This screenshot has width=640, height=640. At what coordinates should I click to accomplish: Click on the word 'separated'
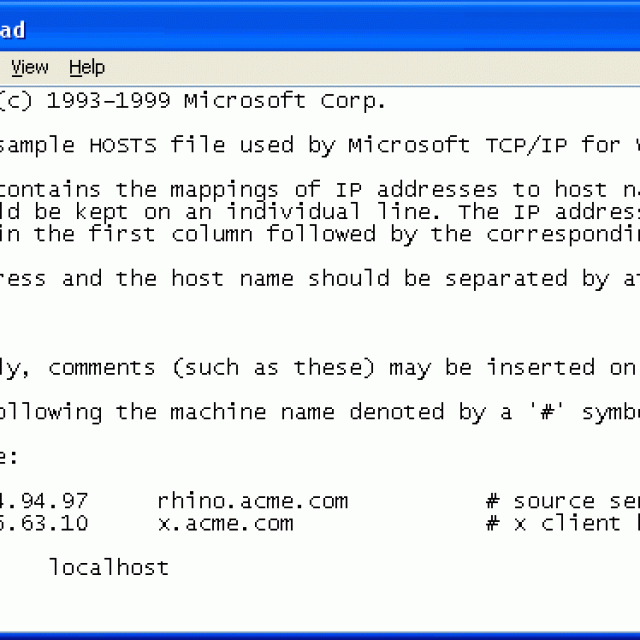click(x=506, y=279)
